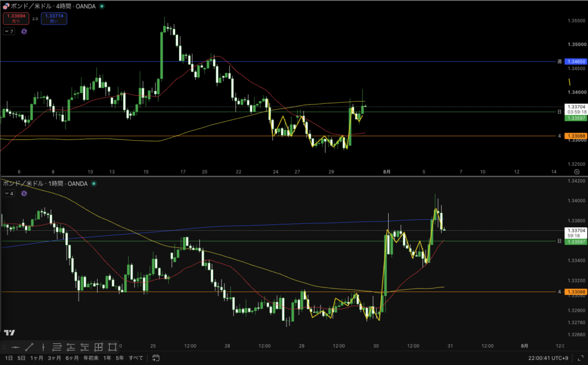Grab the floating drawing toolbar handle
The height and width of the screenshot is (365, 588).
[4, 347]
